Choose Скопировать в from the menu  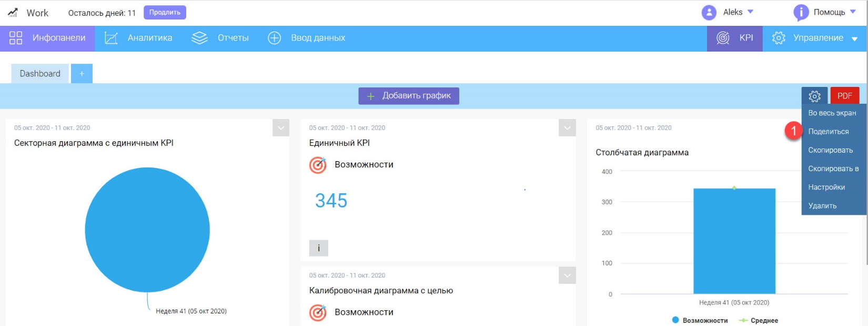[833, 169]
